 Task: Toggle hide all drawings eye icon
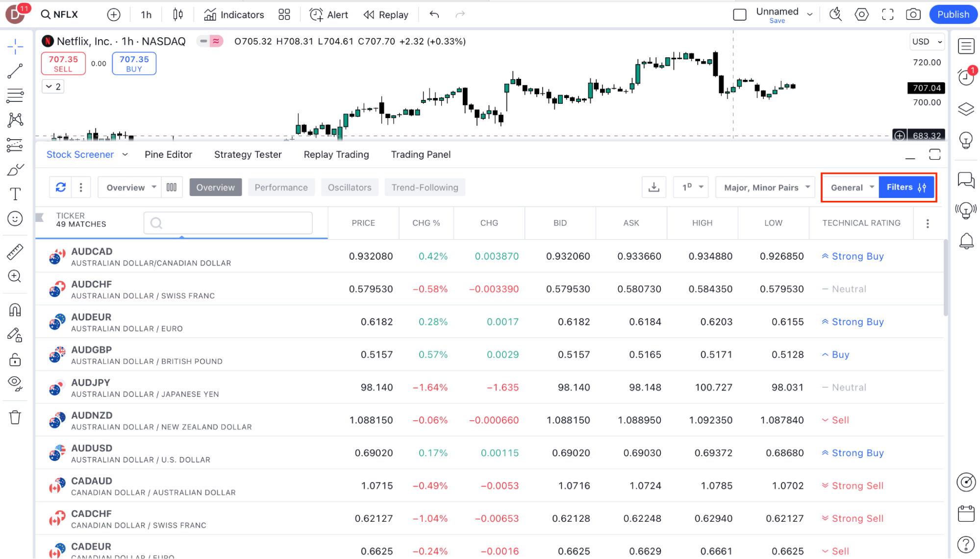(x=15, y=383)
